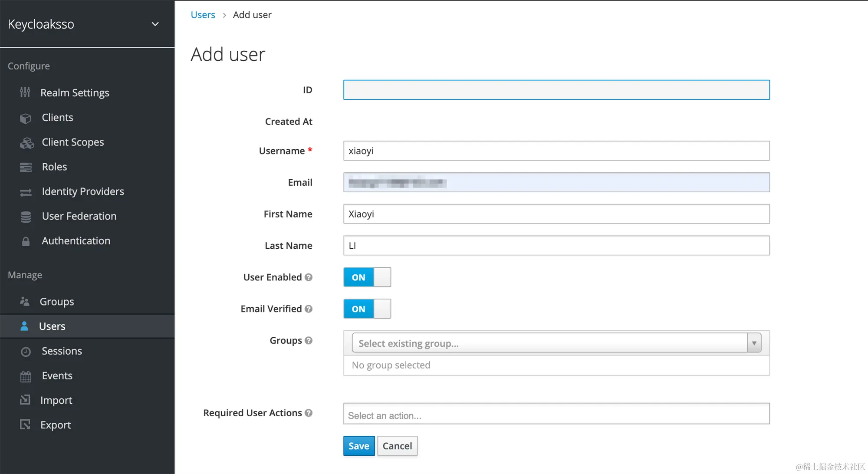Image resolution: width=868 pixels, height=474 pixels.
Task: Click the Authentication lock icon
Action: click(x=26, y=241)
